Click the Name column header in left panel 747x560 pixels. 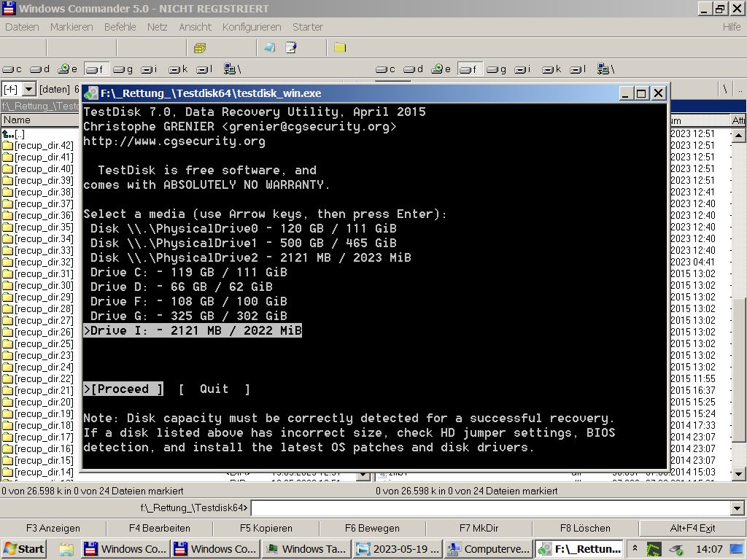[x=41, y=120]
